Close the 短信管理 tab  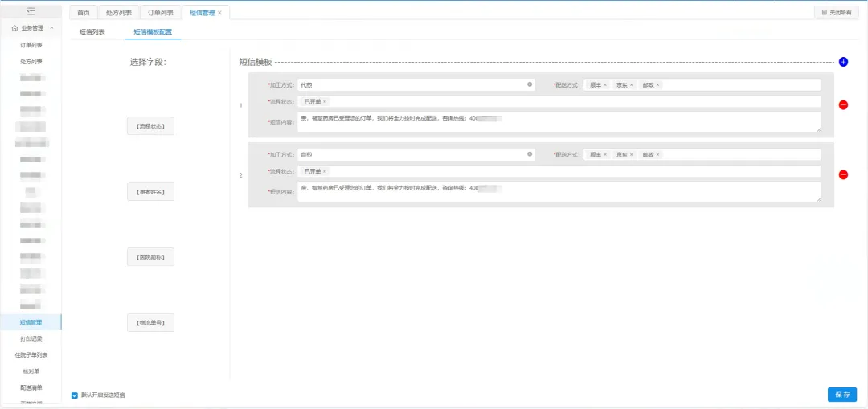[x=219, y=13]
